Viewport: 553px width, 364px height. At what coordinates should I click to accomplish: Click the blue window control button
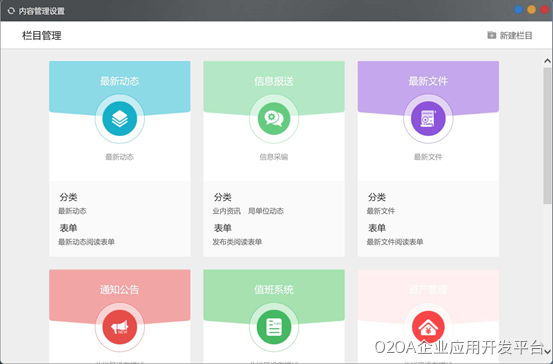pos(518,10)
